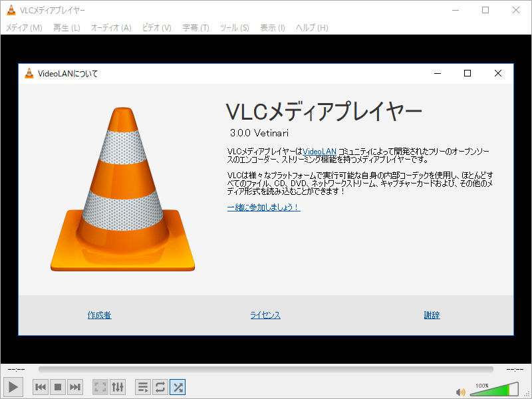This screenshot has height=399, width=532.
Task: Click the speaker volume icon
Action: [x=462, y=391]
